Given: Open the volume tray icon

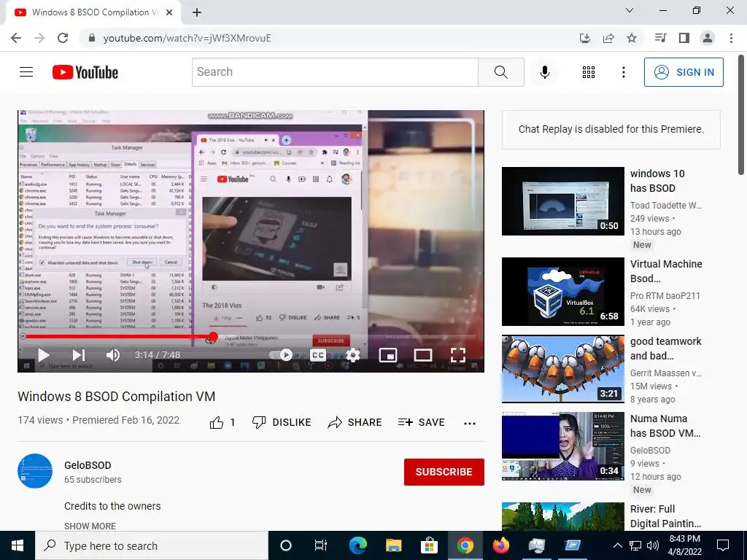Looking at the screenshot, I should 653,545.
